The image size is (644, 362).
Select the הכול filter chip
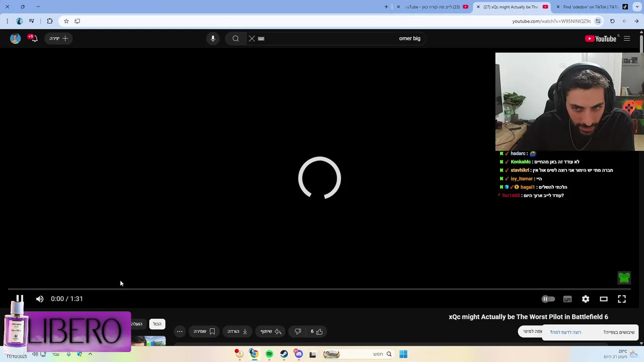click(x=157, y=324)
